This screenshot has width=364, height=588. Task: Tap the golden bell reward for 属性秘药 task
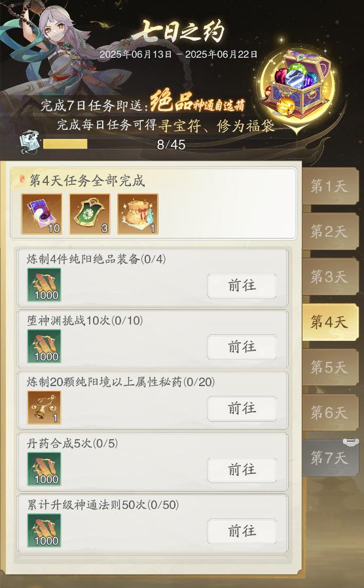pos(44,408)
